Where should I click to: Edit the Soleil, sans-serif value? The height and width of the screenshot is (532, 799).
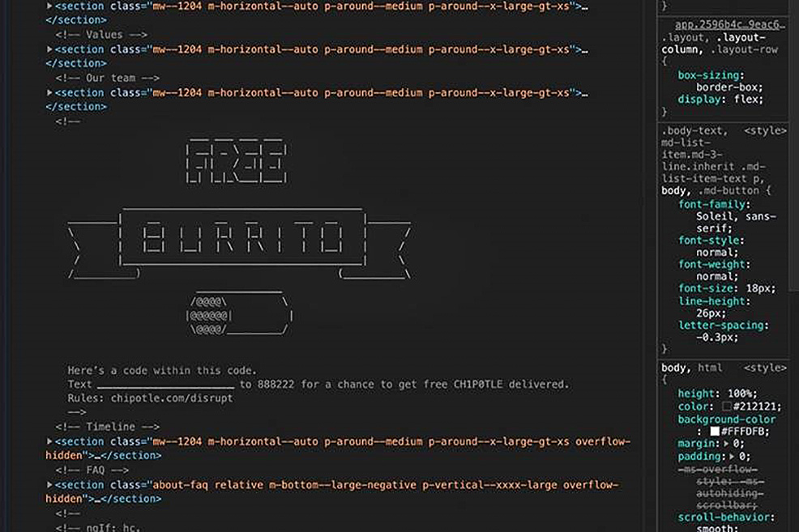pyautogui.click(x=736, y=223)
